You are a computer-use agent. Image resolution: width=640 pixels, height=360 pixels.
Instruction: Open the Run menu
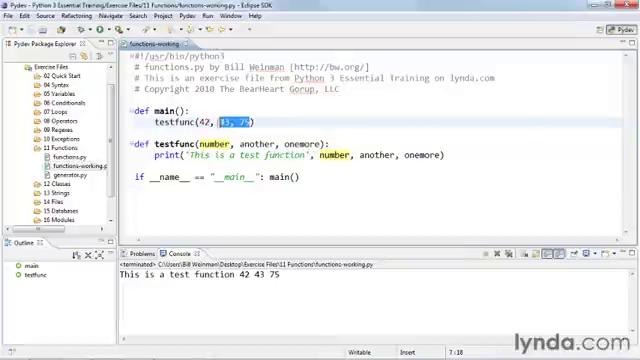coord(208,16)
